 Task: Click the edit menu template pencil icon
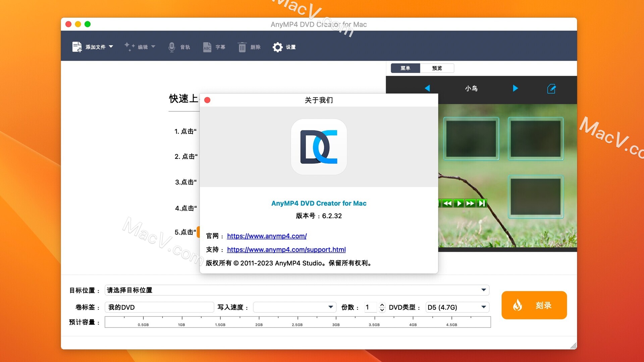(551, 88)
